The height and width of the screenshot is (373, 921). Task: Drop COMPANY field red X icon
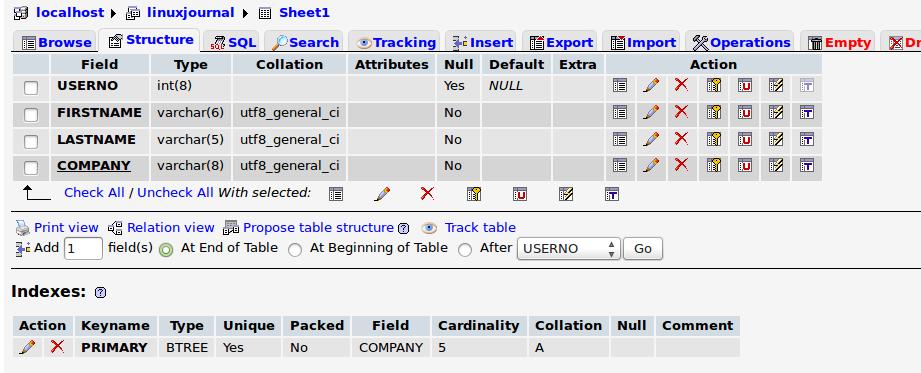tap(681, 164)
